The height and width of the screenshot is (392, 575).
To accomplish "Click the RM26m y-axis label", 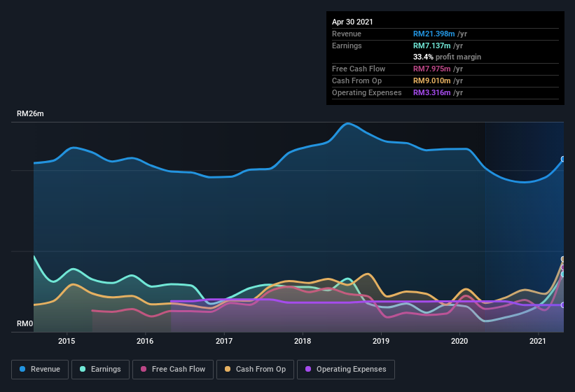I will click(31, 113).
